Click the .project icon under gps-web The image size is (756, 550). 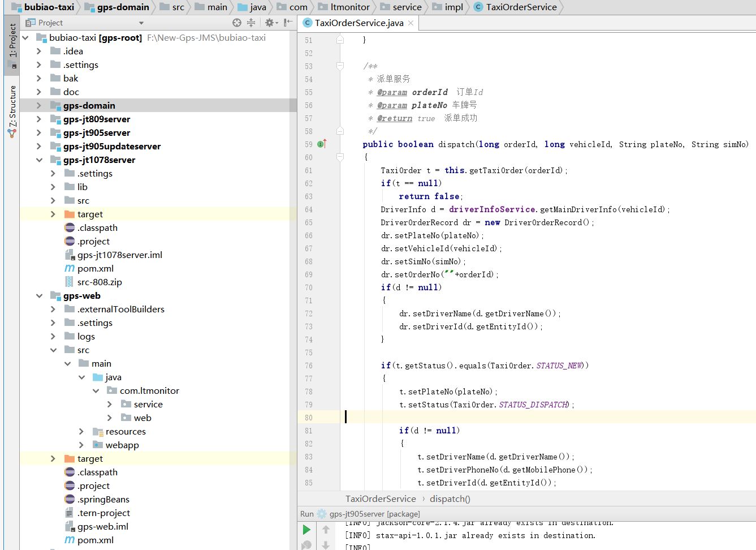click(70, 485)
